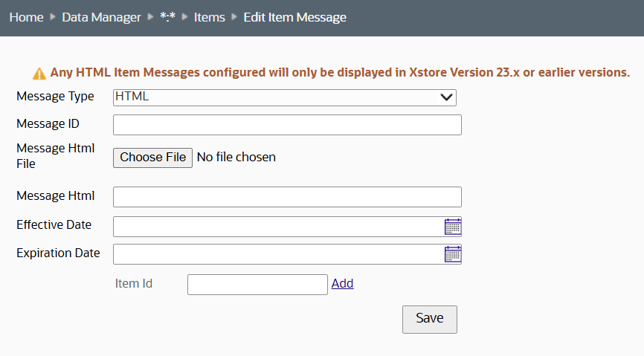Open the Expiration Date calendar picker
644x356 pixels.
453,254
